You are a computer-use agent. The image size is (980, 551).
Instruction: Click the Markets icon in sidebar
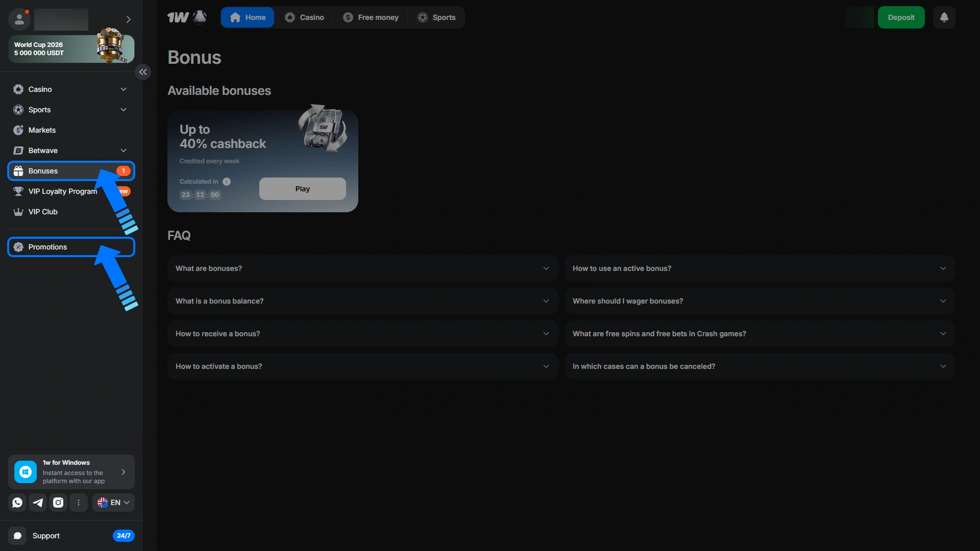coord(18,130)
